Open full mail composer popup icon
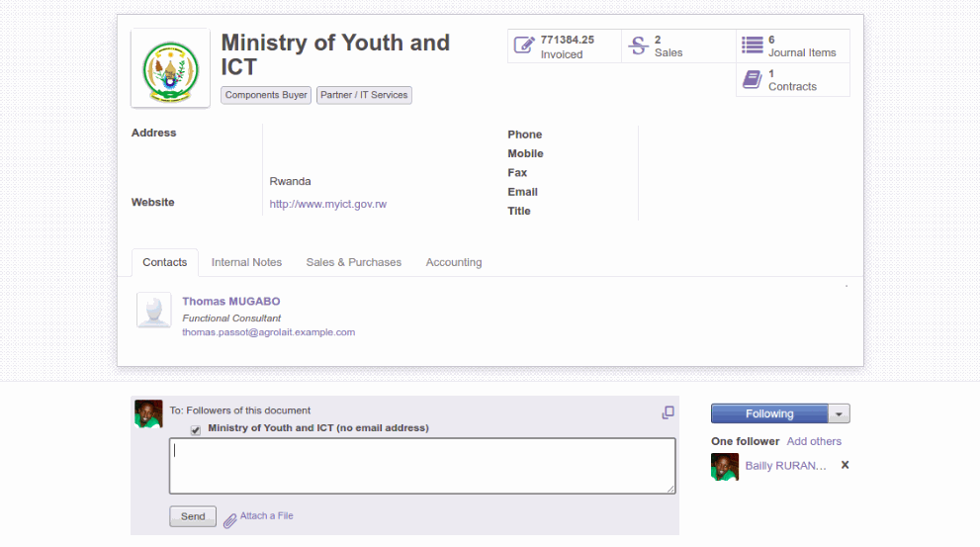 [x=668, y=412]
